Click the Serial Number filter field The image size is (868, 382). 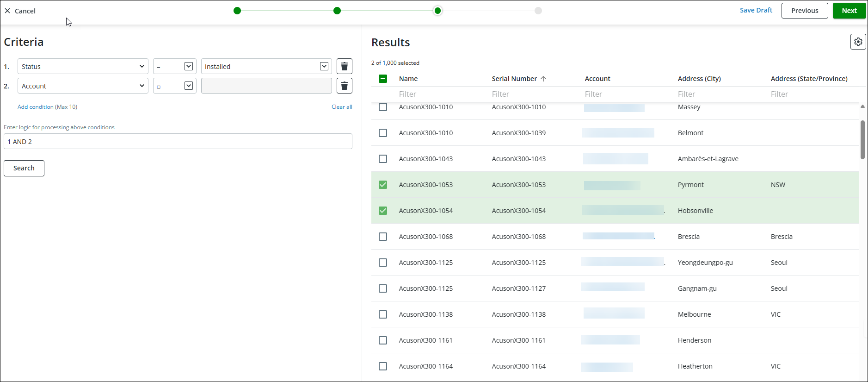point(535,94)
